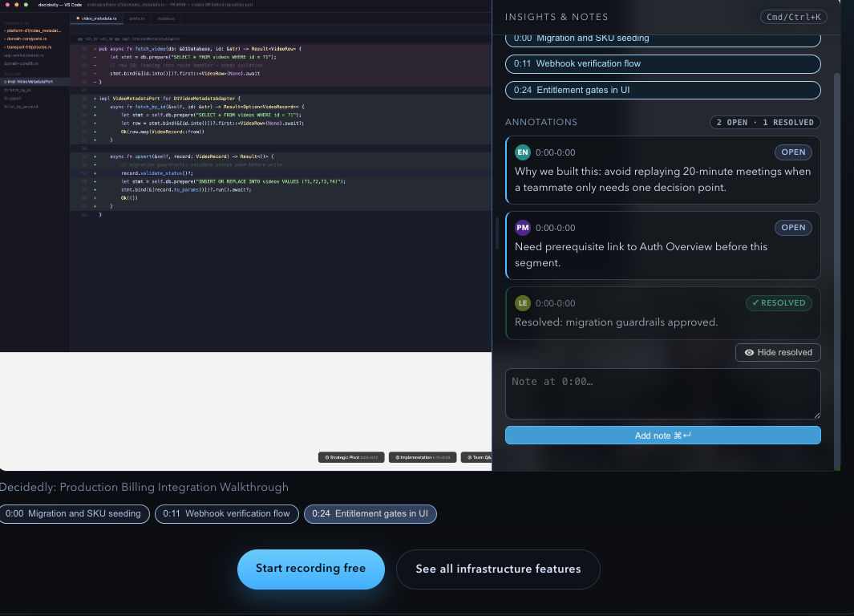
Task: Click the clock icon in the Team Q&A chip
Action: click(x=470, y=456)
